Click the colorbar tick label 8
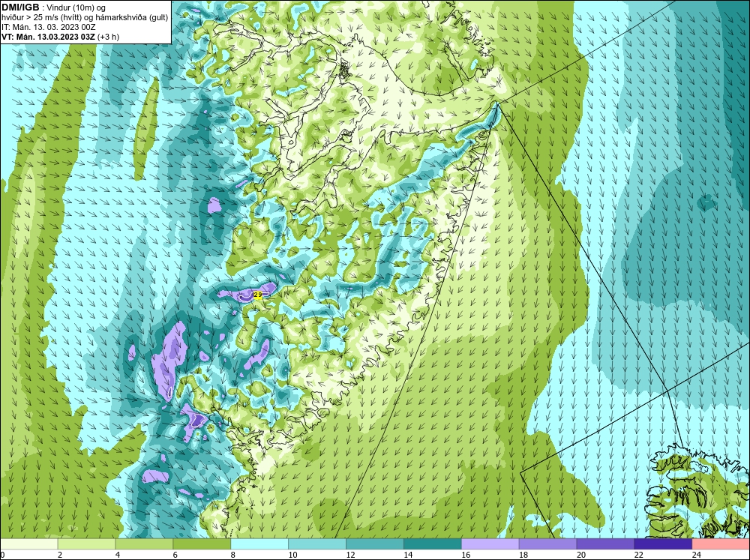The image size is (750, 560). click(x=233, y=555)
